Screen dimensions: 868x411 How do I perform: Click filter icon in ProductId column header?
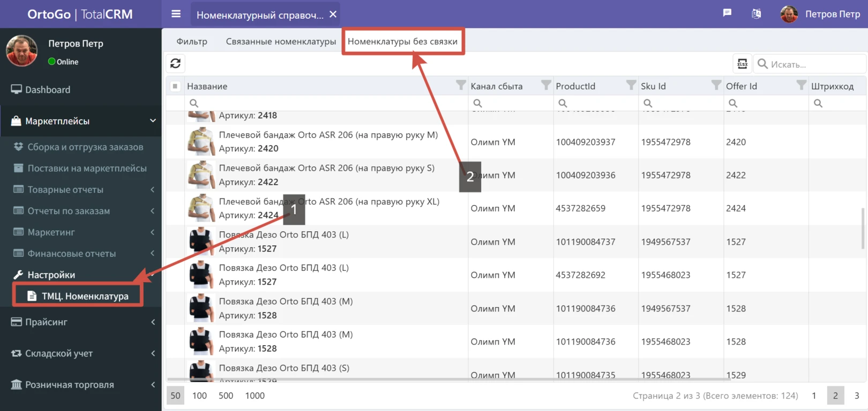[x=631, y=86]
